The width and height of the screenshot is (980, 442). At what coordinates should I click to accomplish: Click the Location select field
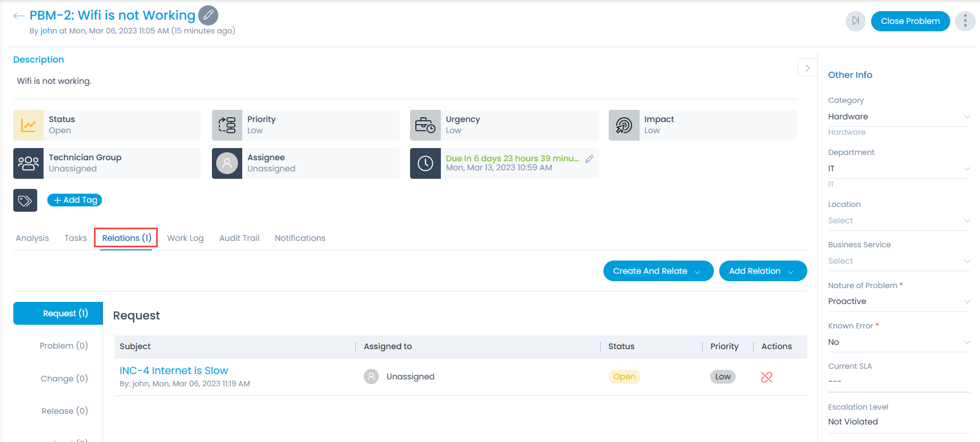click(898, 221)
